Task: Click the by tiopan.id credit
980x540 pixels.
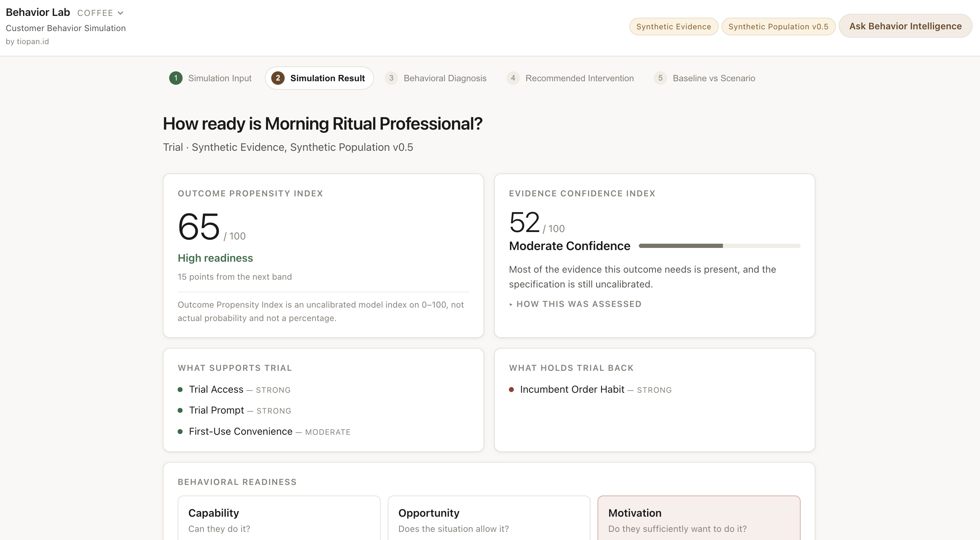Action: (x=28, y=41)
